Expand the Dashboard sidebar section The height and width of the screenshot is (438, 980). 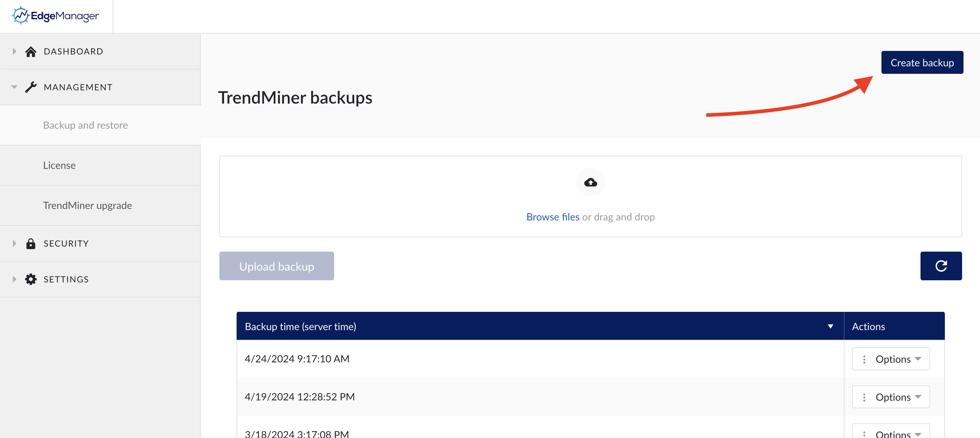14,51
